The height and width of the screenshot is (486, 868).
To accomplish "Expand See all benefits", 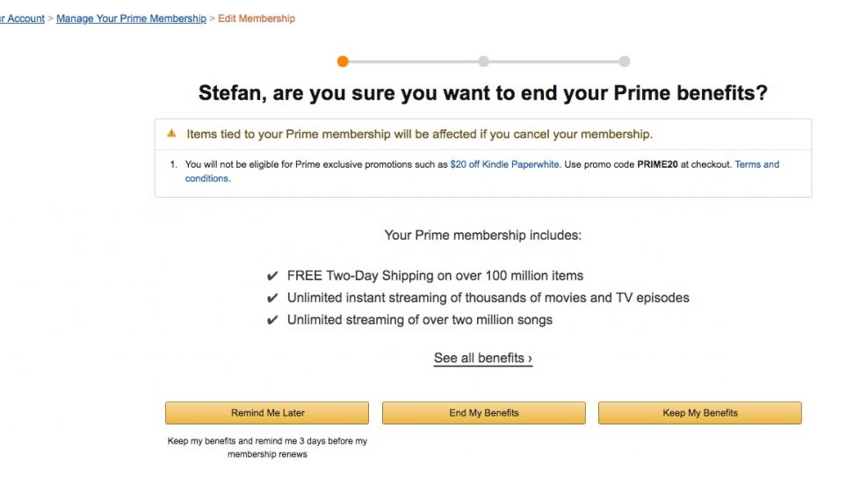I will [482, 359].
